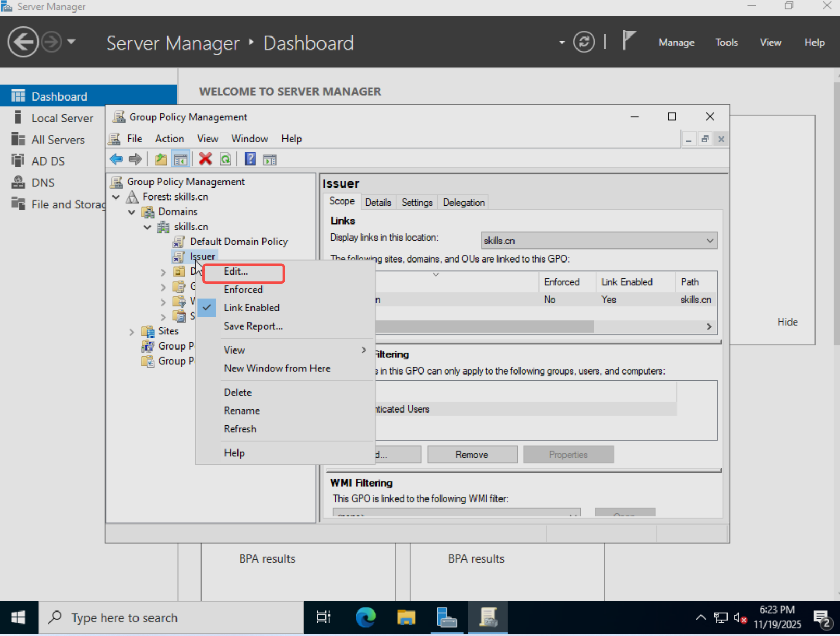840x636 pixels.
Task: Select All Servers in the sidebar
Action: pos(58,140)
